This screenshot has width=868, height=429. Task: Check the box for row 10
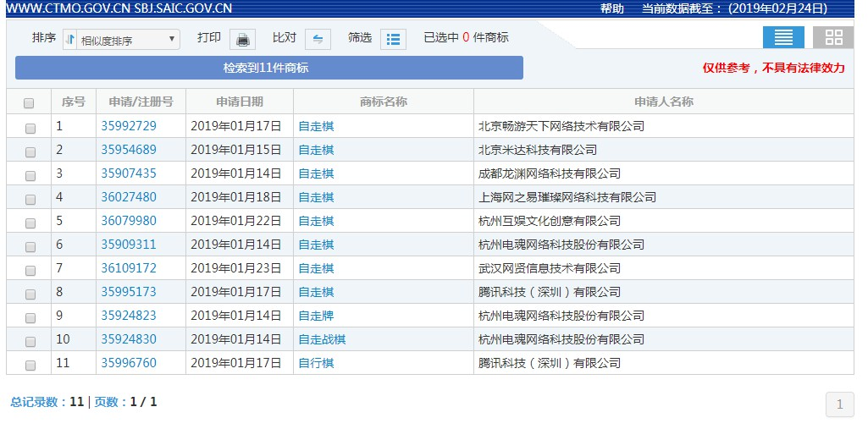point(30,341)
